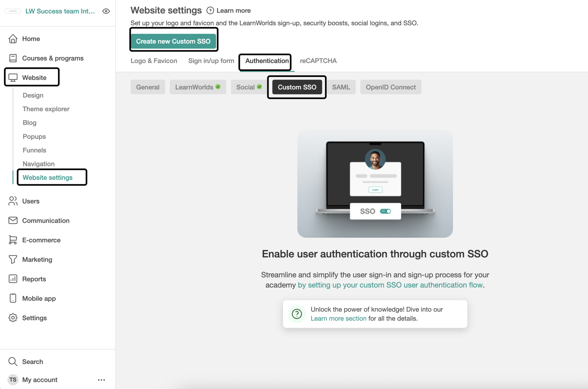Click the Learn more link in the header
The width and height of the screenshot is (588, 389).
point(234,11)
